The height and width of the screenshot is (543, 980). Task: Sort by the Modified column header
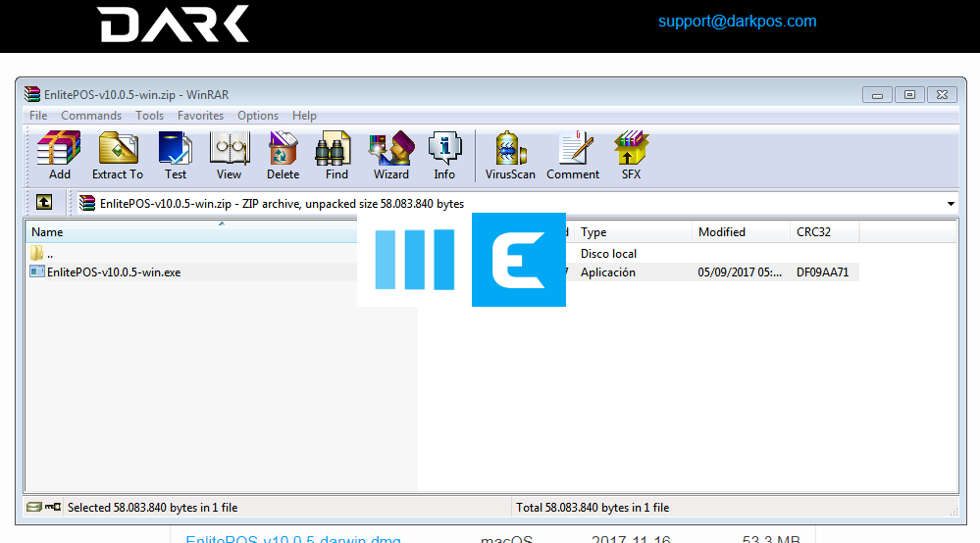742,232
